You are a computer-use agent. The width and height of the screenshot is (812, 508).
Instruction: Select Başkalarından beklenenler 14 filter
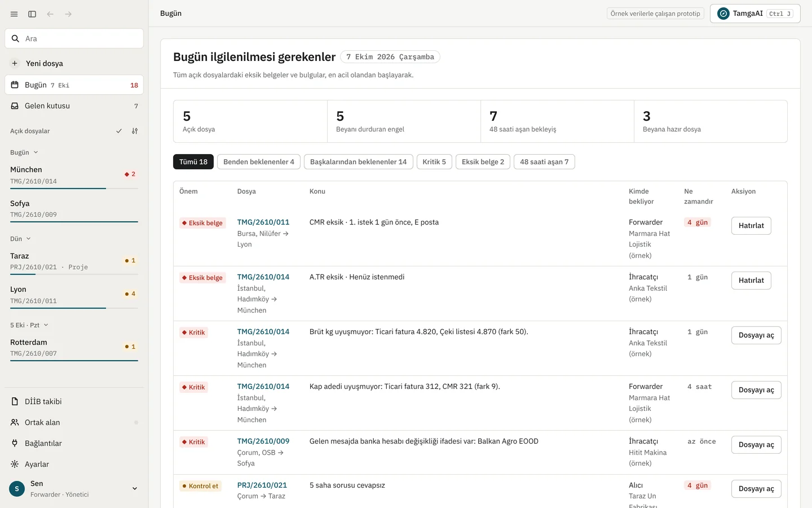click(359, 162)
